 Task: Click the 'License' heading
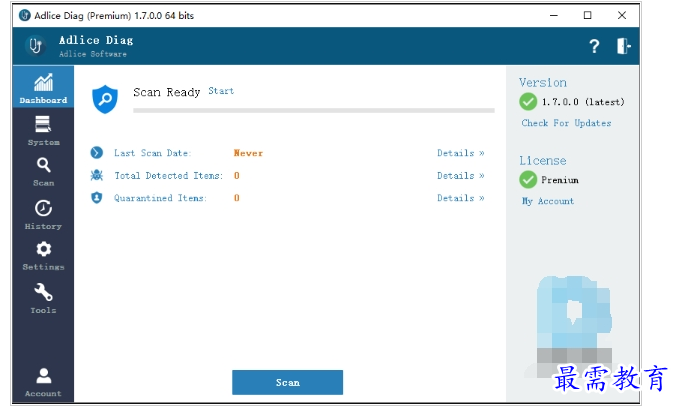543,160
